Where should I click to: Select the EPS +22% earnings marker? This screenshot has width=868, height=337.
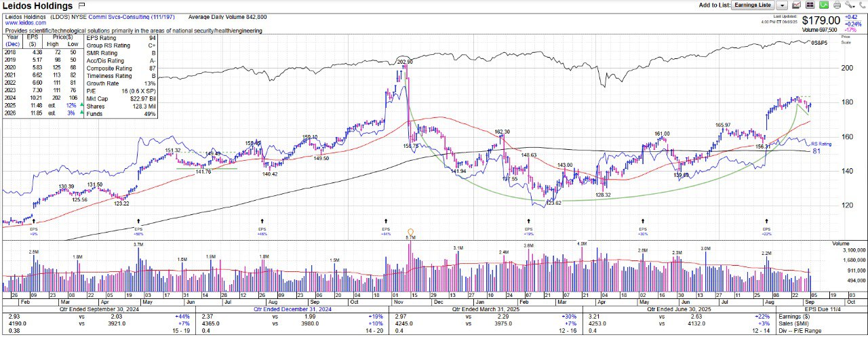click(x=766, y=229)
